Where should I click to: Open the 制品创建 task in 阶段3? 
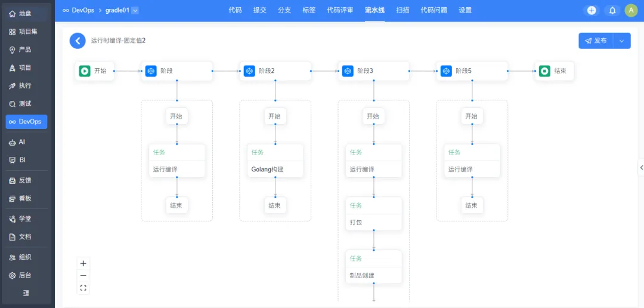coord(373,267)
